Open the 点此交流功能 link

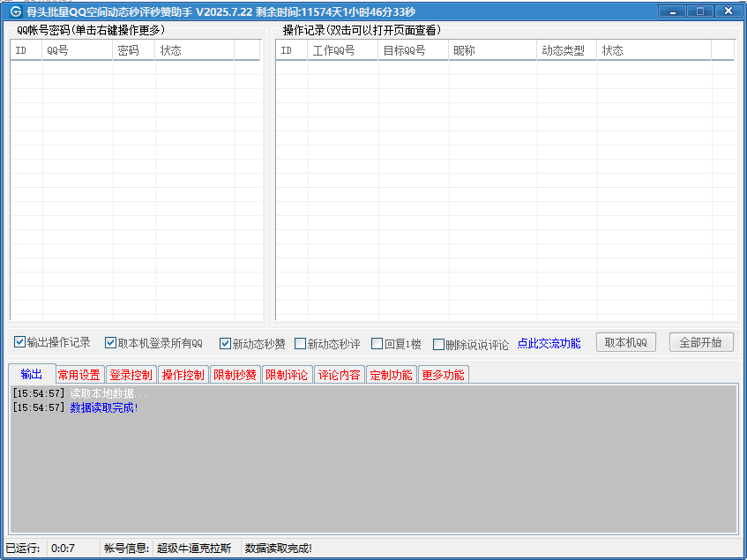(549, 343)
